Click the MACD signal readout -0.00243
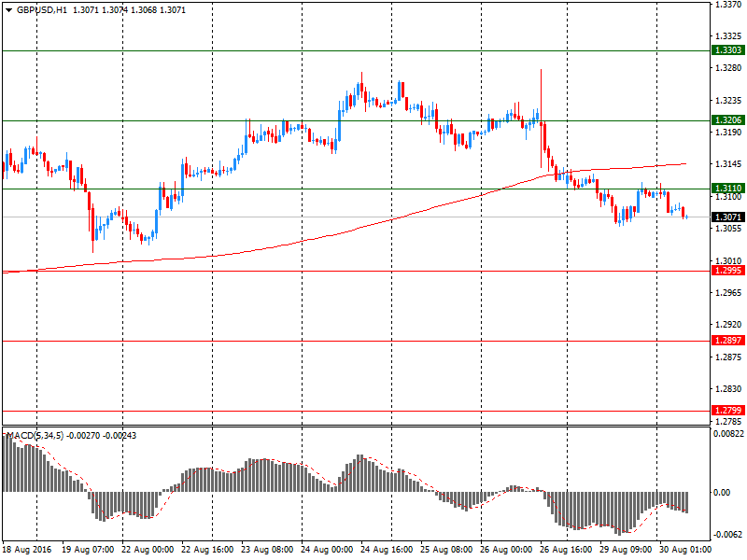This screenshot has width=747, height=560. [x=120, y=435]
